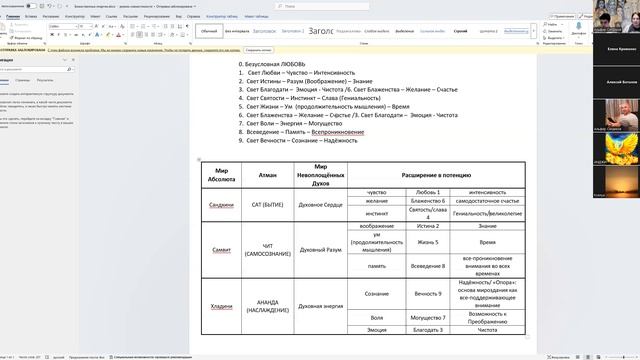
Task: Open the Вставка (Insert) ribbon tab
Action: click(x=31, y=17)
